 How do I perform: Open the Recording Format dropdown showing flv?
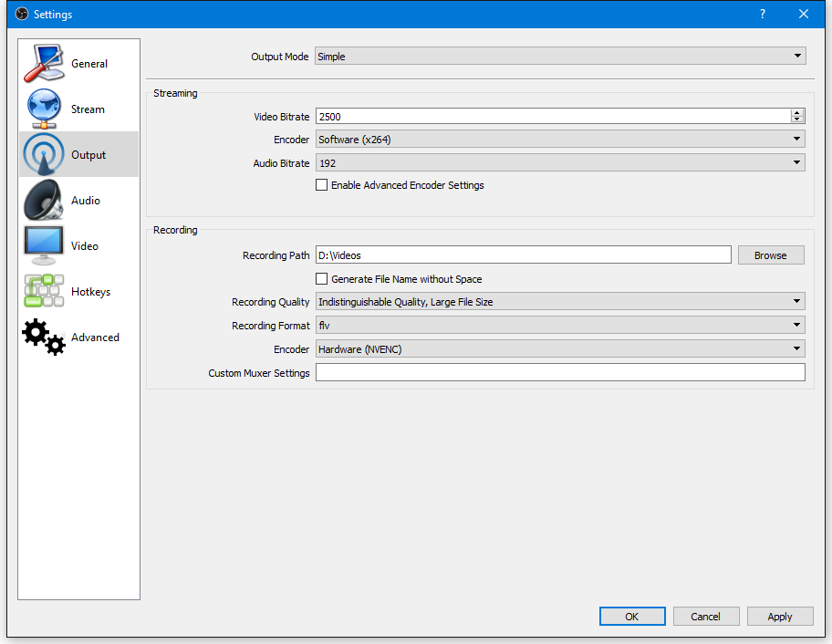pyautogui.click(x=560, y=325)
